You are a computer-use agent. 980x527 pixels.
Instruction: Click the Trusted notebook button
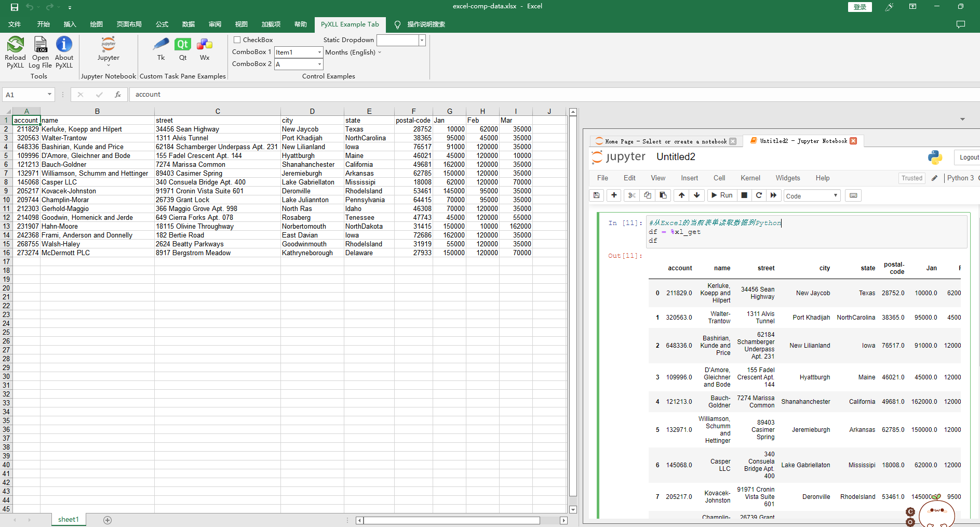pyautogui.click(x=912, y=178)
